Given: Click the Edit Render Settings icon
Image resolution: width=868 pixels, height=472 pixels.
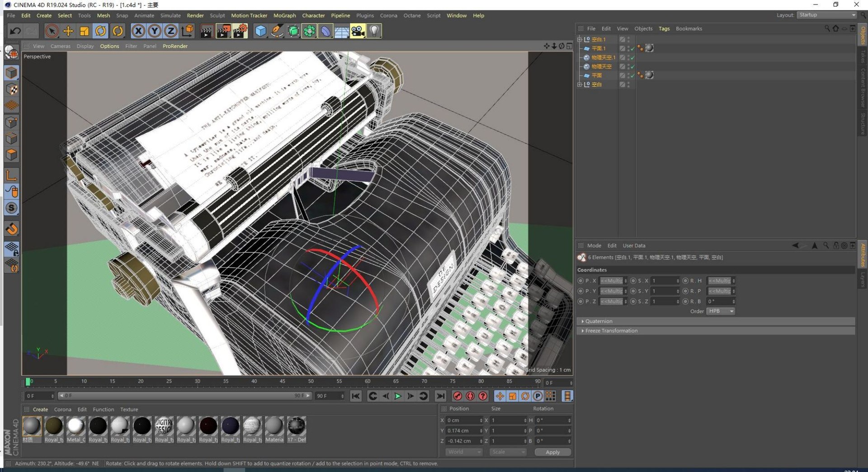Looking at the screenshot, I should pos(240,31).
